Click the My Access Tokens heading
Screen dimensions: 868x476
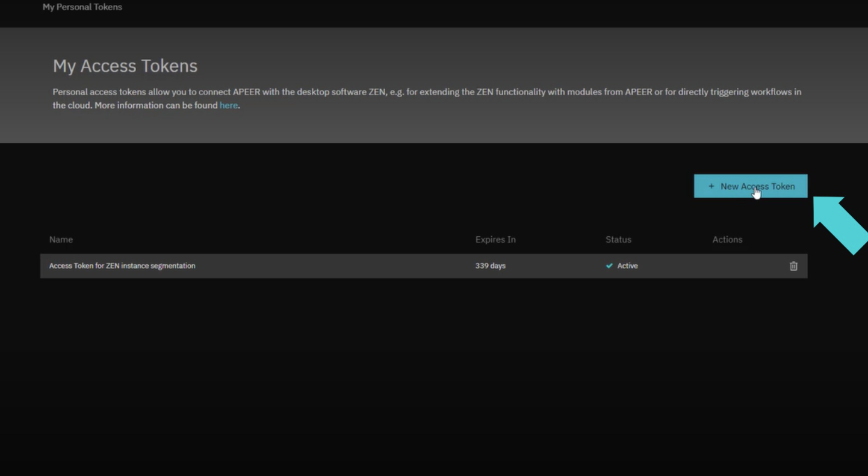click(x=125, y=66)
